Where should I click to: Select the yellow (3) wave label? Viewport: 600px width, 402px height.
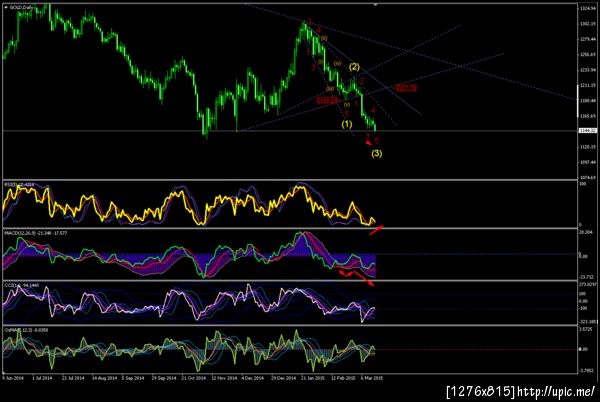coord(377,154)
